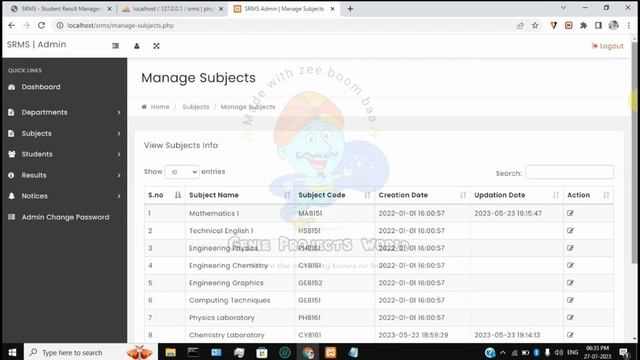
Task: Sort table by Action column
Action: click(588, 195)
